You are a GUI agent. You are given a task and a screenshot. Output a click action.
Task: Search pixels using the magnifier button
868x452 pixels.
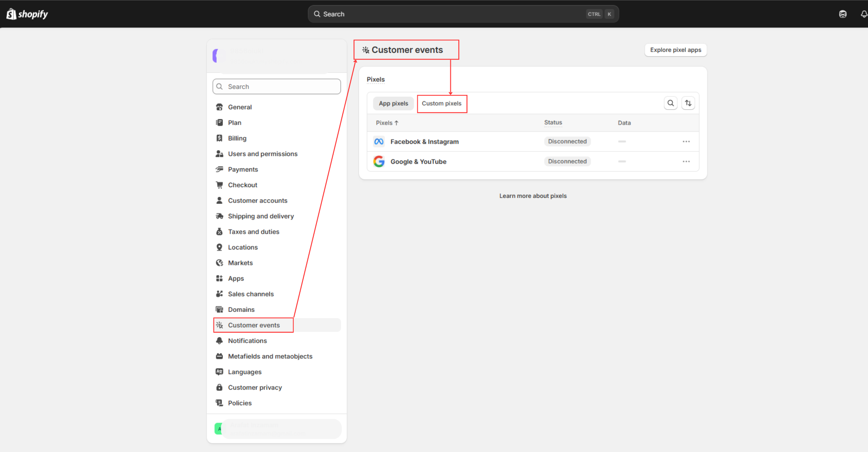coord(671,103)
